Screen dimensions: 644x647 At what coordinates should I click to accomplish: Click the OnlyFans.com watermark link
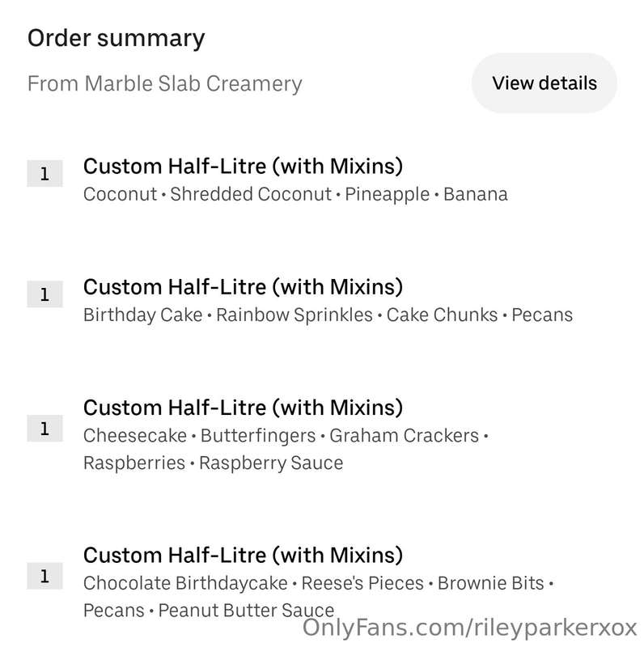tap(470, 628)
